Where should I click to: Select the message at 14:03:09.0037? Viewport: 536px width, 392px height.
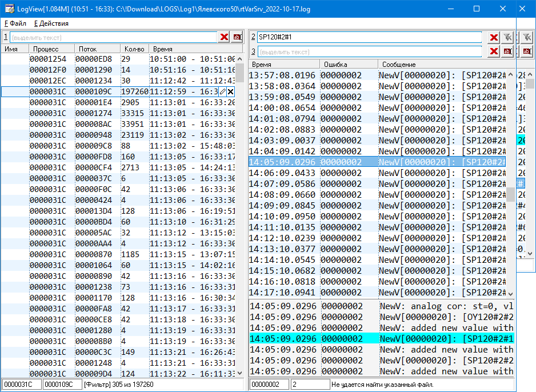377,141
